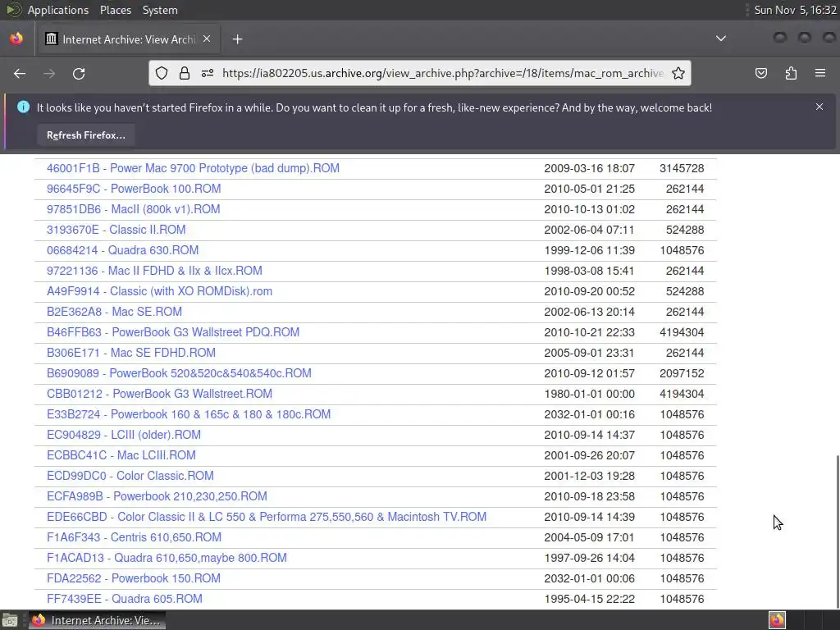Click the show desktop icon in bottom panel
Viewport: 840px width, 630px height.
(x=10, y=620)
